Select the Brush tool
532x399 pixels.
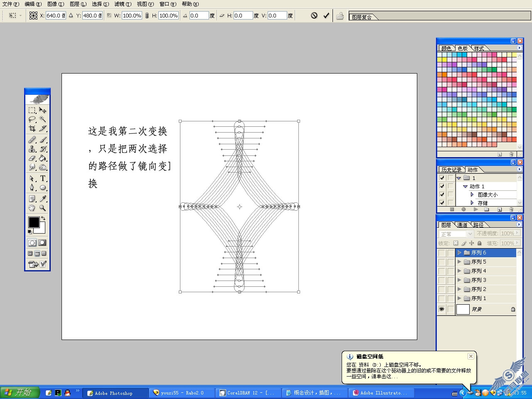[x=43, y=140]
